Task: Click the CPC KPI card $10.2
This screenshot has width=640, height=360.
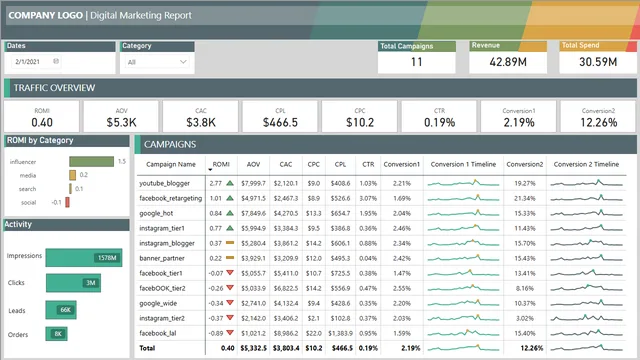Action: (x=360, y=117)
